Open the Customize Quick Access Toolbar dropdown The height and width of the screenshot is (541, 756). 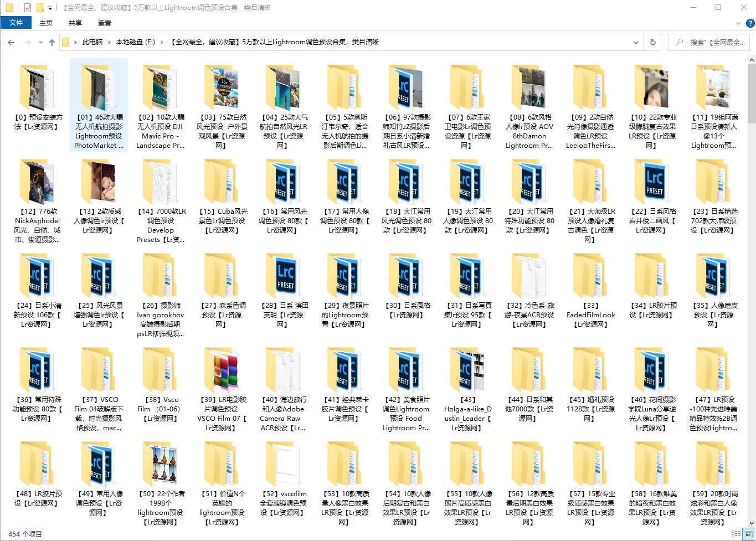(x=50, y=8)
